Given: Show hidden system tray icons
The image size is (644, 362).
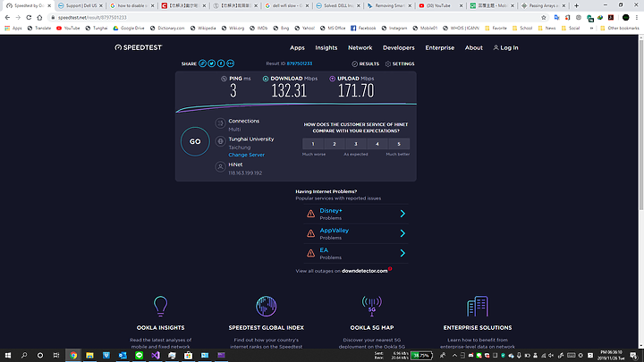Looking at the screenshot, I should pyautogui.click(x=454, y=356).
